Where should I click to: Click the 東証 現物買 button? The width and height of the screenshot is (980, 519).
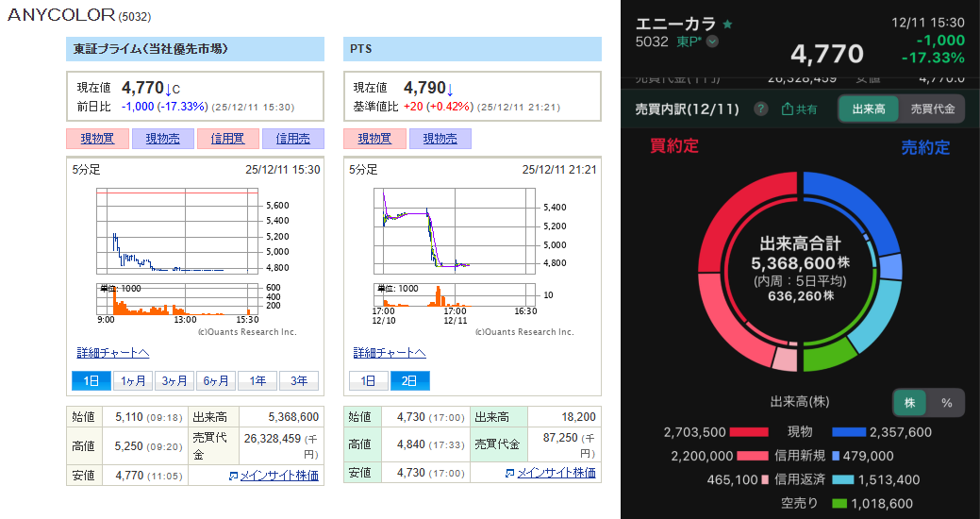pyautogui.click(x=97, y=139)
